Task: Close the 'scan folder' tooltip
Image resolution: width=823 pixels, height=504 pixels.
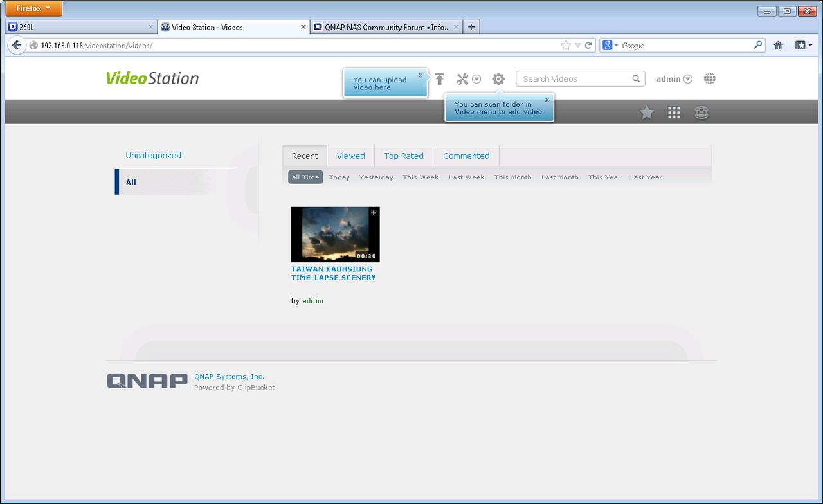Action: click(x=547, y=100)
